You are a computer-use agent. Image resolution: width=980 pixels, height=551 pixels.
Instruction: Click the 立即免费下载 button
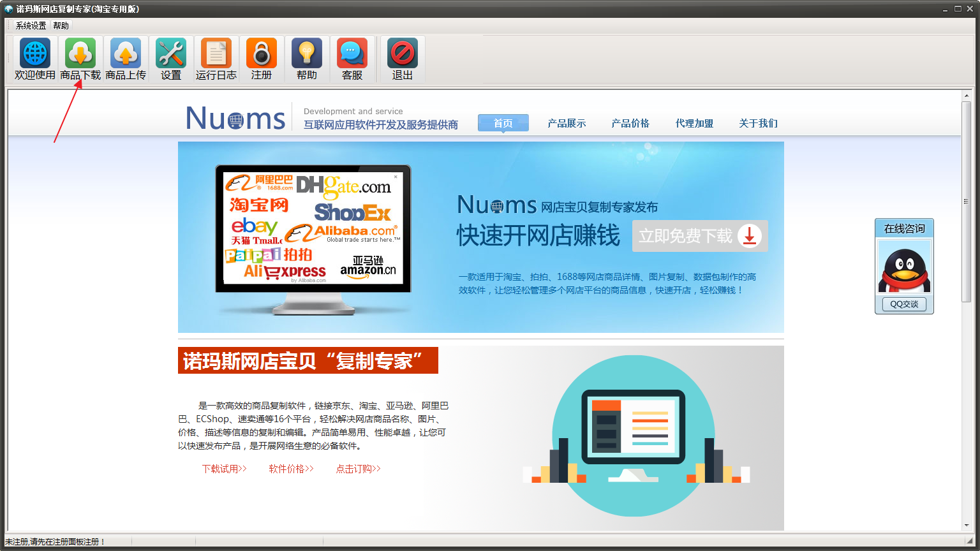point(700,236)
